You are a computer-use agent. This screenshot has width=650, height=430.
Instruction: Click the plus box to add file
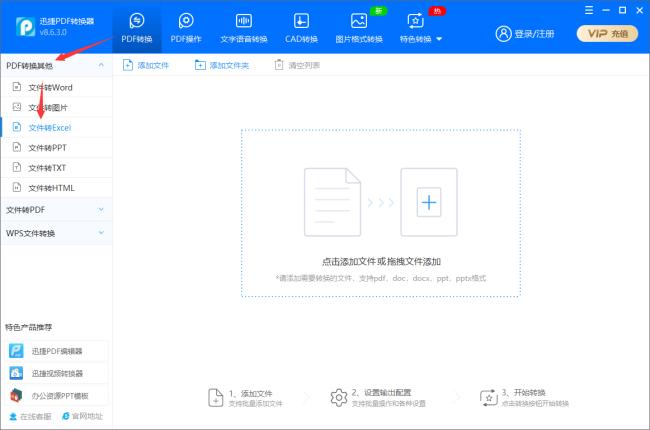(x=429, y=202)
